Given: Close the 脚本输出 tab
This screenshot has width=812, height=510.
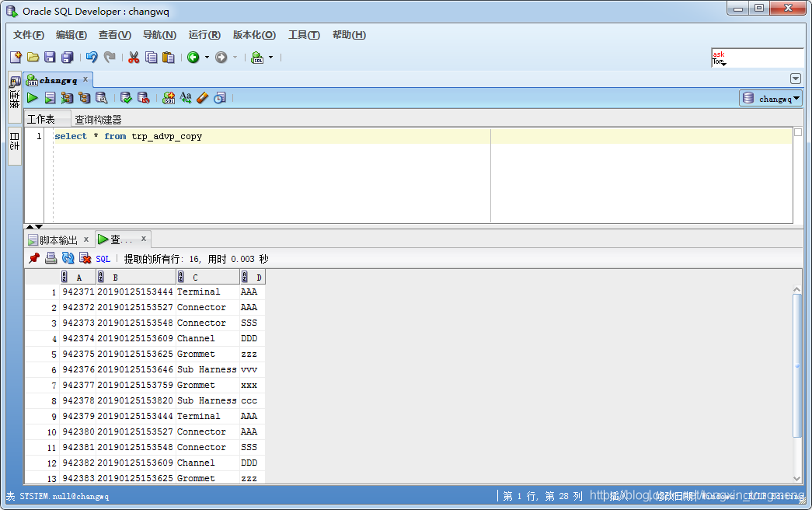Looking at the screenshot, I should 86,239.
